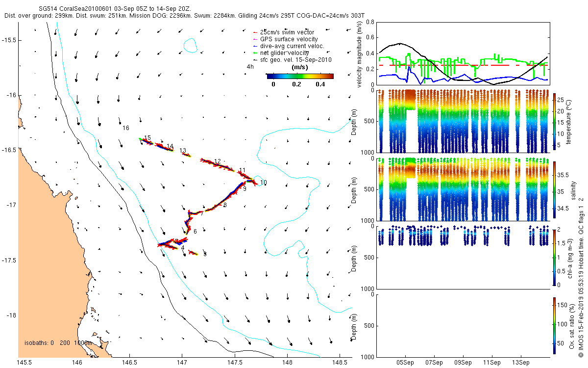Click the '146.5' longitude tick label
588x368 pixels.
click(x=129, y=363)
